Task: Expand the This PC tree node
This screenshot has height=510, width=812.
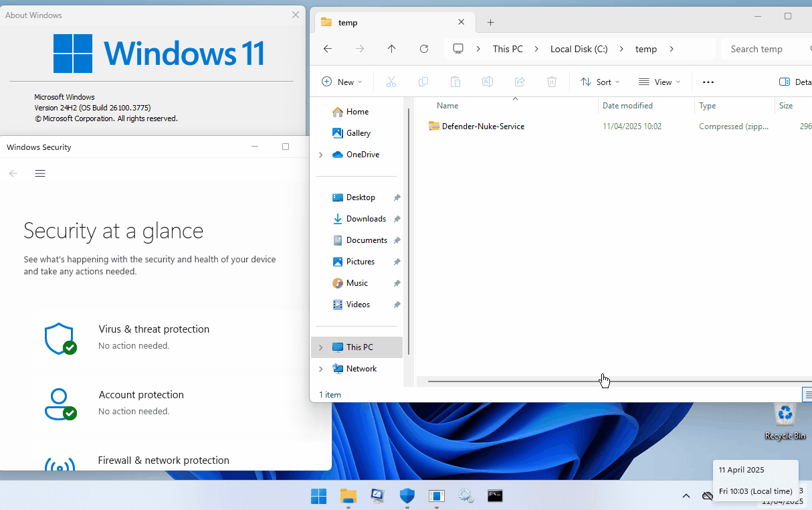Action: click(321, 347)
